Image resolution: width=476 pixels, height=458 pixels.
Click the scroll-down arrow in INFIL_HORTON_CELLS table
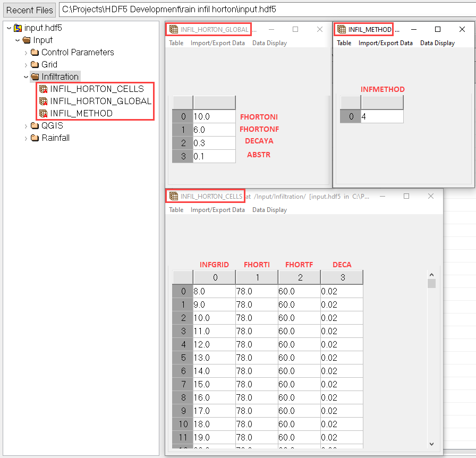click(x=431, y=444)
